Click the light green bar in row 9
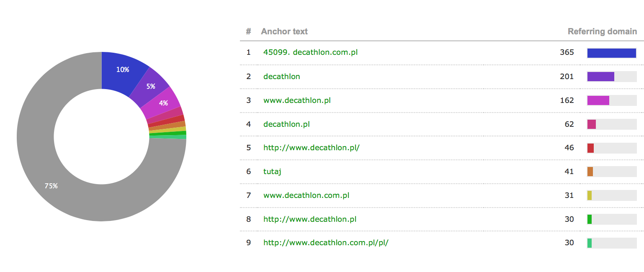The image size is (644, 272). tap(590, 243)
